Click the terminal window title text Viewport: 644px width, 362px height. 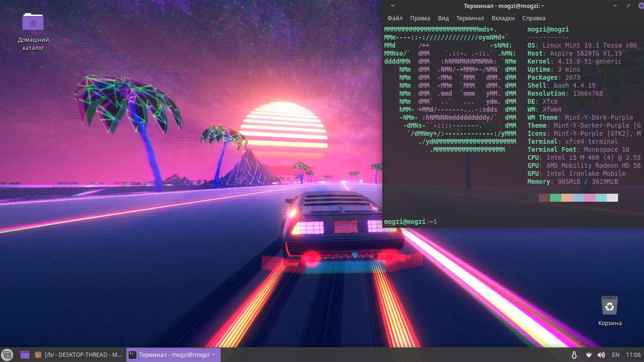pyautogui.click(x=504, y=6)
